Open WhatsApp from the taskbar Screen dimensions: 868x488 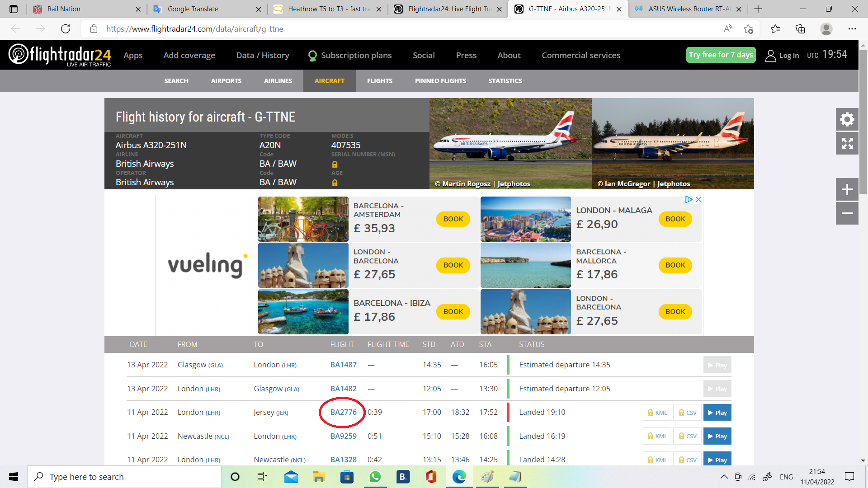coord(375,477)
